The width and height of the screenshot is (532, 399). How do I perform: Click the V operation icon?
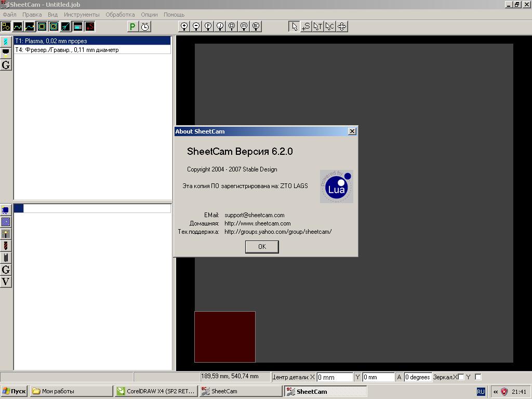click(6, 282)
